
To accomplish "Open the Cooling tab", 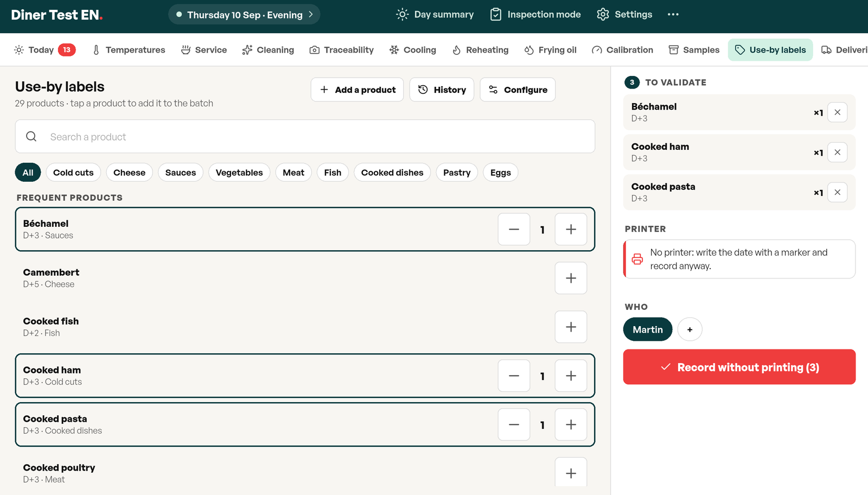I will click(x=413, y=50).
